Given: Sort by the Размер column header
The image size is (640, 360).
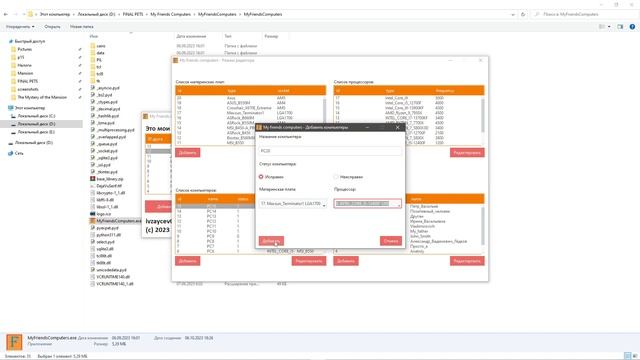Looking at the screenshot, I should (x=271, y=36).
